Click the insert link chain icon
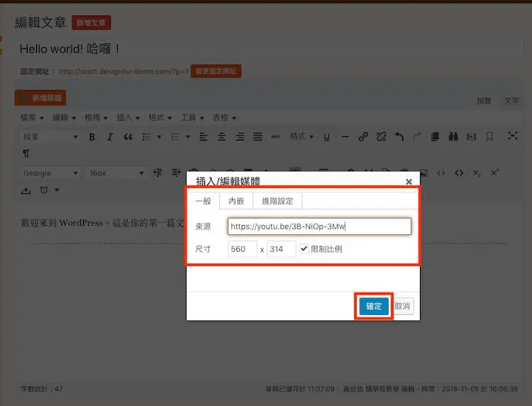 click(x=363, y=137)
